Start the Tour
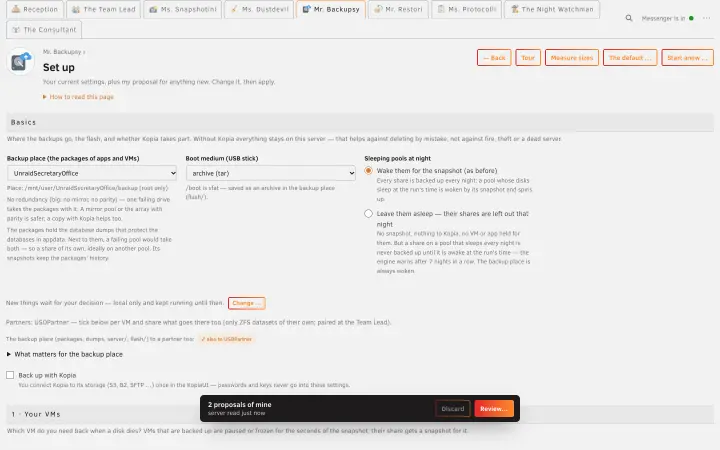720x450 pixels. click(528, 58)
